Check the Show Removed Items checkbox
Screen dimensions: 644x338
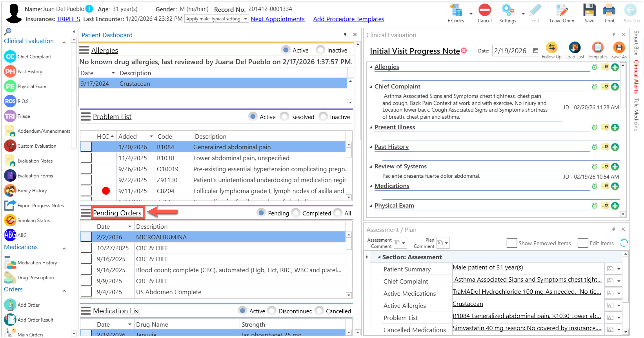point(511,243)
